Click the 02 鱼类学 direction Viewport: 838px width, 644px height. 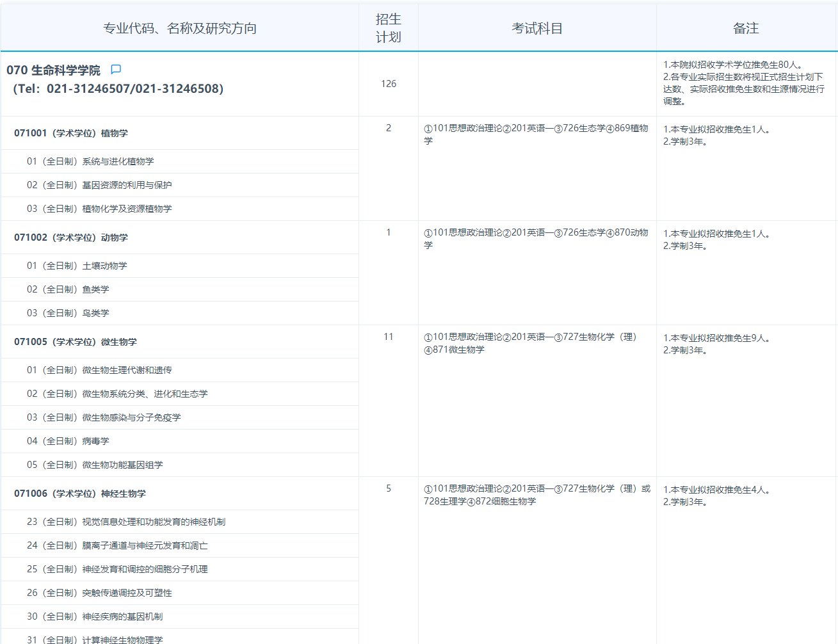[68, 289]
